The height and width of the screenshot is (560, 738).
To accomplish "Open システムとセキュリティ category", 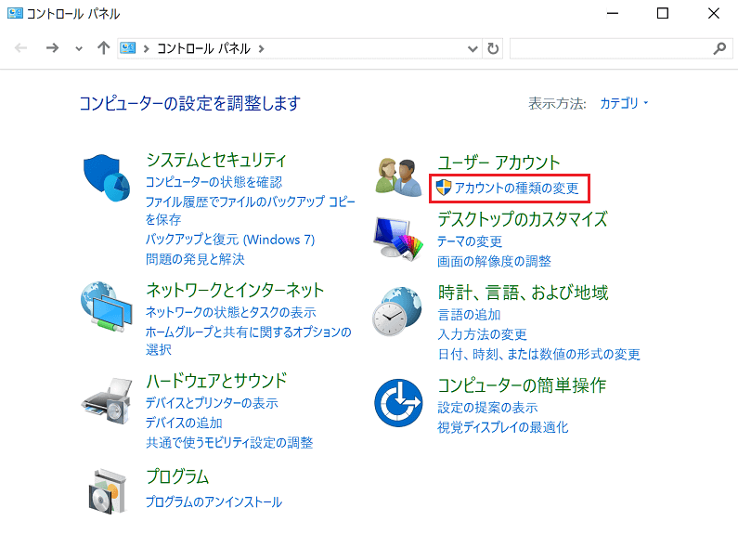I will click(216, 160).
